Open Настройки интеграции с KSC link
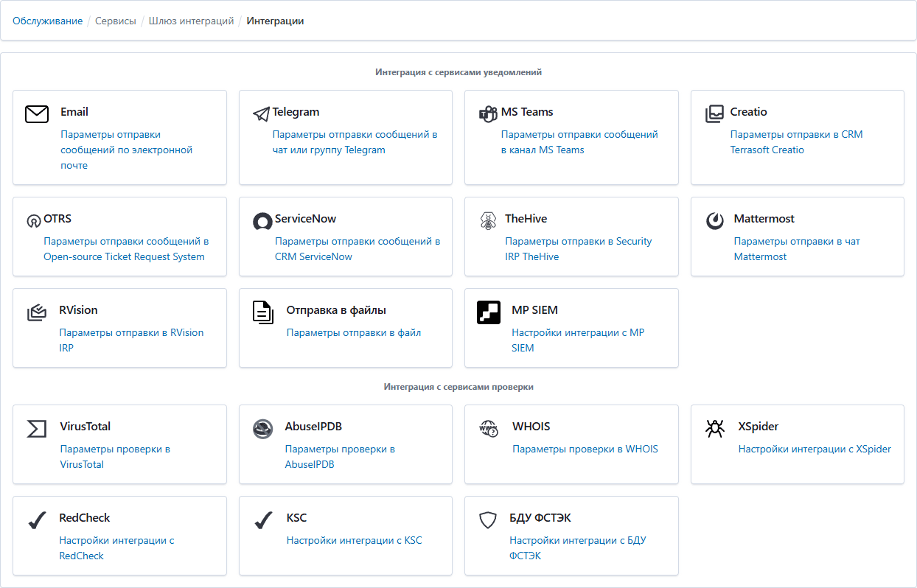The width and height of the screenshot is (917, 588). tap(355, 540)
